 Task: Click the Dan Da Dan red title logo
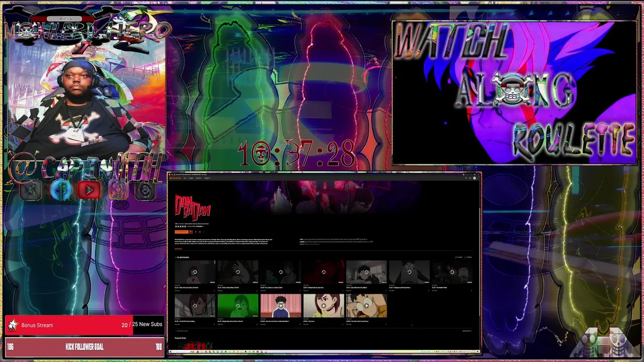193,207
